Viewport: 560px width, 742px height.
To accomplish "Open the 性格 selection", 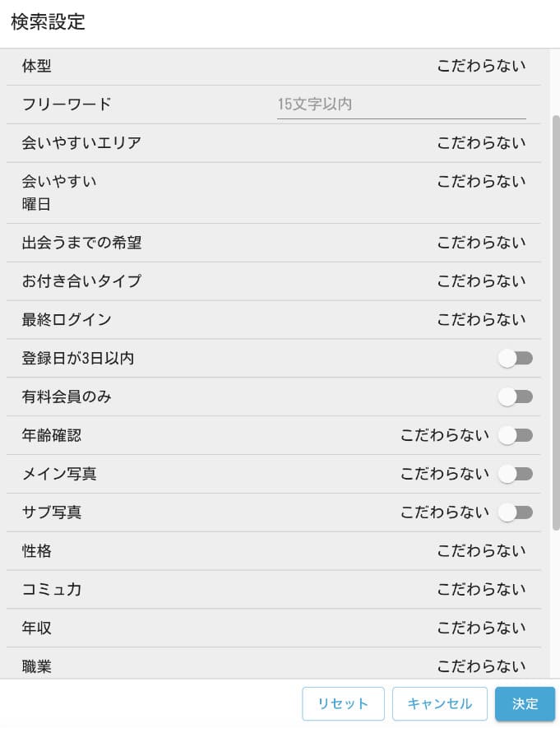I will click(x=481, y=551).
